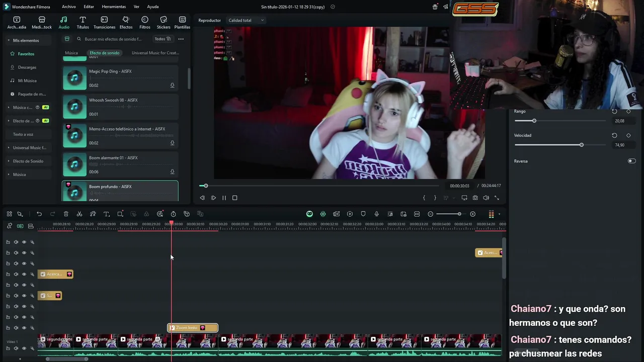Expand the Efecto de Sonido category

click(x=9, y=161)
